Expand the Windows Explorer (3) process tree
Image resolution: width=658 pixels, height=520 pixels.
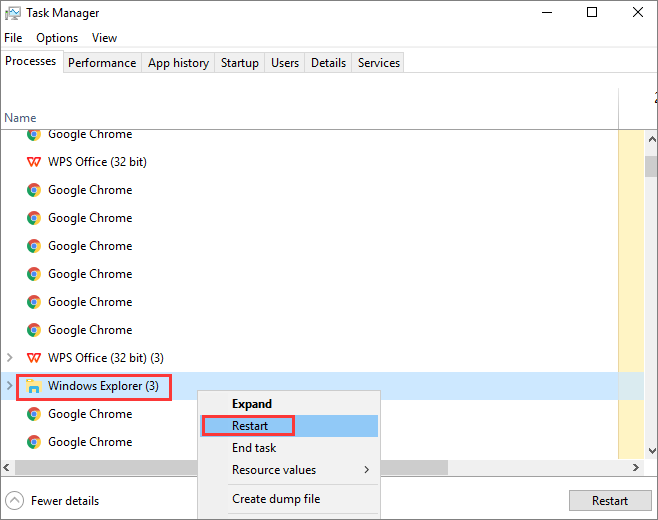[x=10, y=386]
